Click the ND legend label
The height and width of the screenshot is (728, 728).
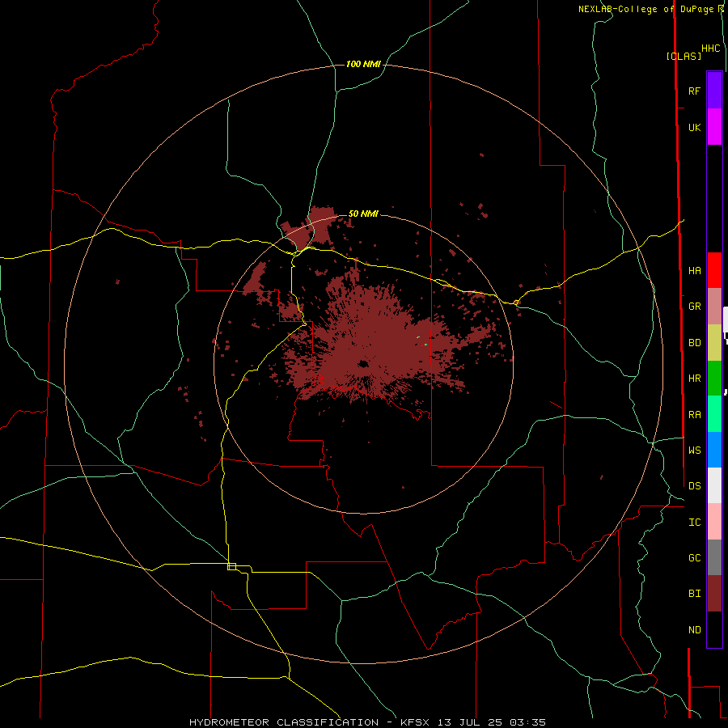[x=694, y=629]
